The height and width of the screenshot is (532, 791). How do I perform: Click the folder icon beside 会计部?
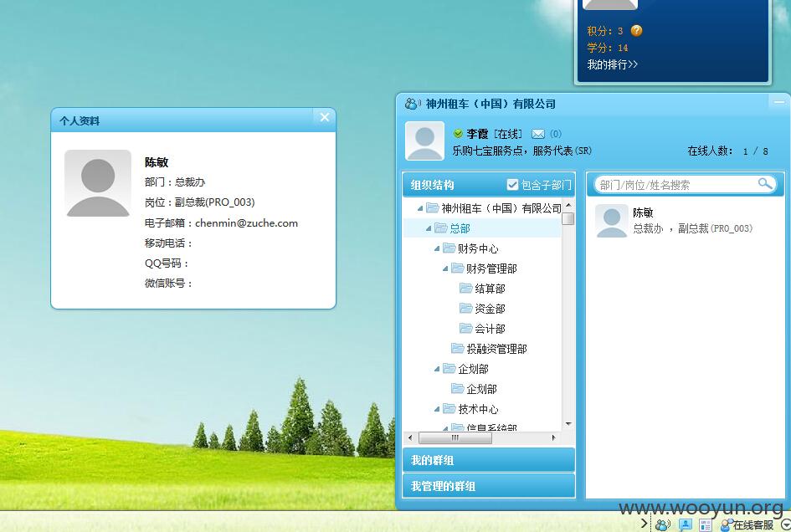[x=466, y=328]
